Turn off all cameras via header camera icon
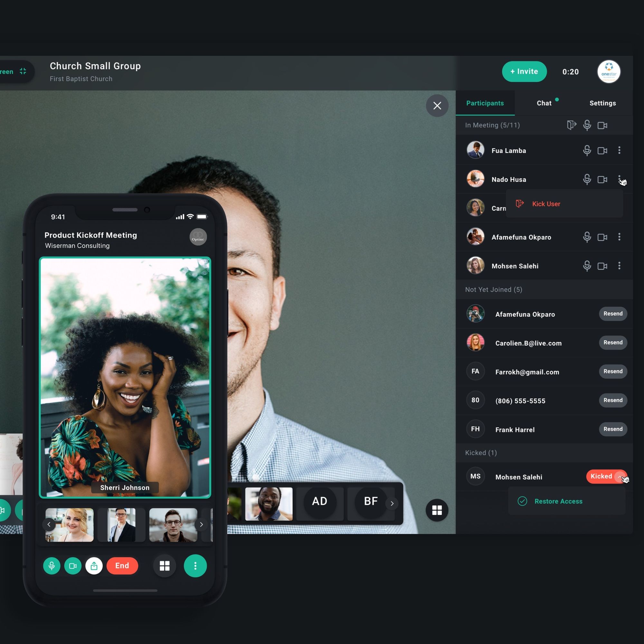This screenshot has width=644, height=644. point(602,125)
